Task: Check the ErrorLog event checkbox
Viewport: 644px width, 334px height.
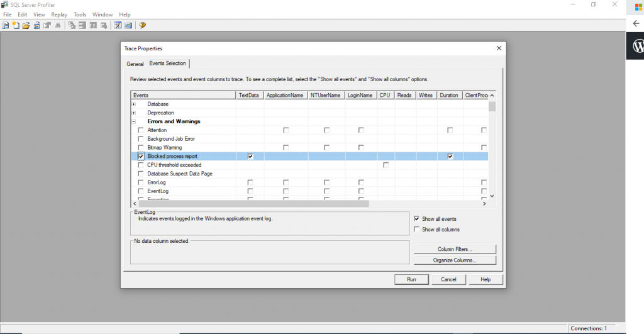Action: coord(141,182)
